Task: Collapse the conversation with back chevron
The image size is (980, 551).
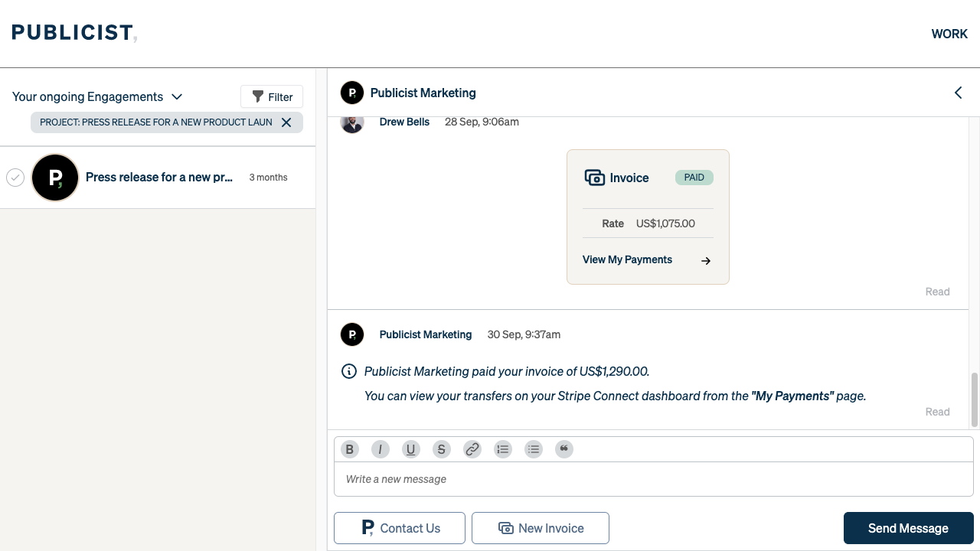Action: [x=958, y=93]
